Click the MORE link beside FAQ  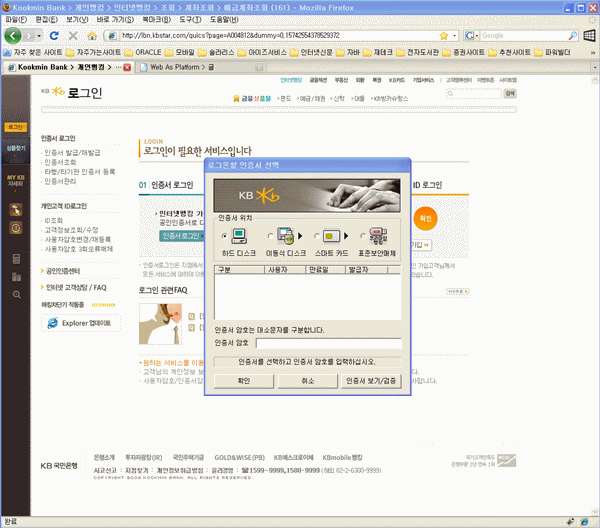[458, 292]
